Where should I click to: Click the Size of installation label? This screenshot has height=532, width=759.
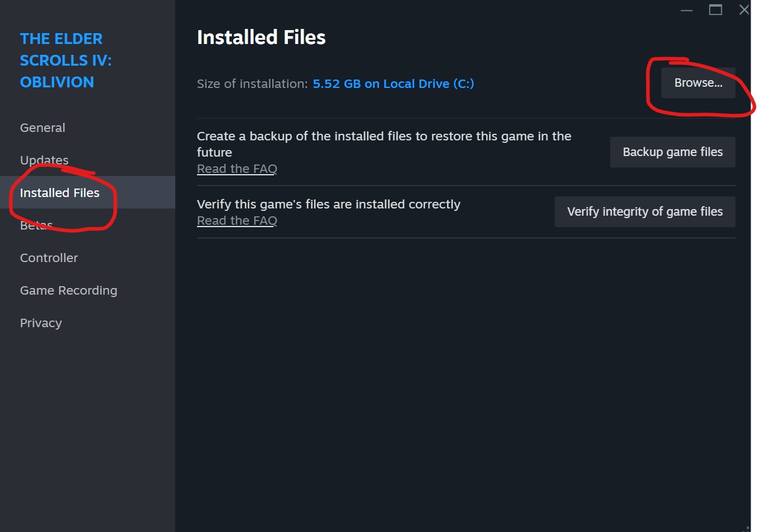click(x=252, y=84)
